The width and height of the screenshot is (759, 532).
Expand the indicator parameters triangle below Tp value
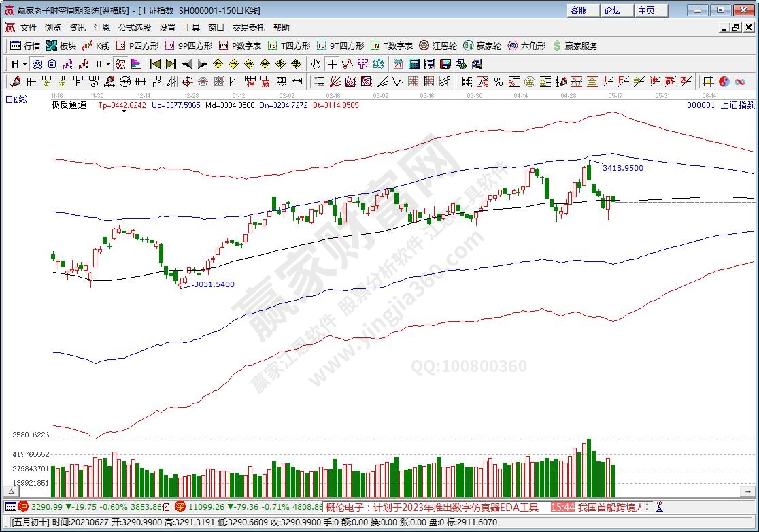click(x=123, y=112)
